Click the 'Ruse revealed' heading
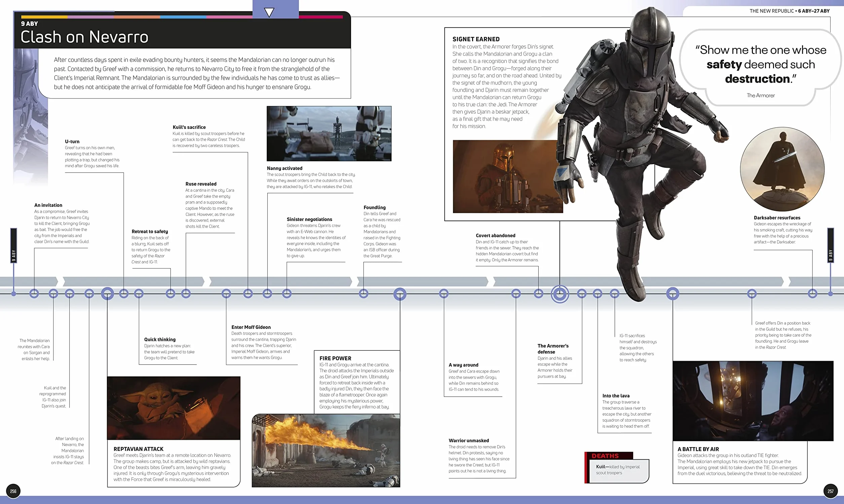Screen dimensions: 844x504 click(201, 184)
